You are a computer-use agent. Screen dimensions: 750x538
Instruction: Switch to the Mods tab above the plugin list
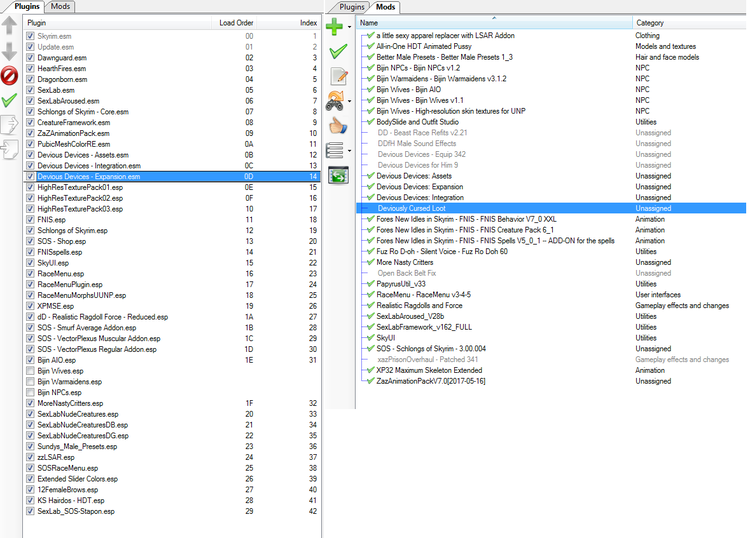coord(60,6)
